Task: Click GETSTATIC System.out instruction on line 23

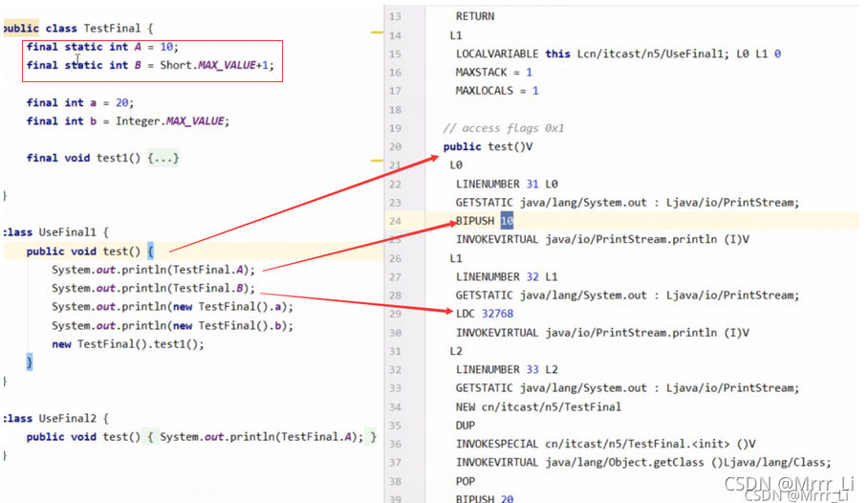Action: point(627,203)
